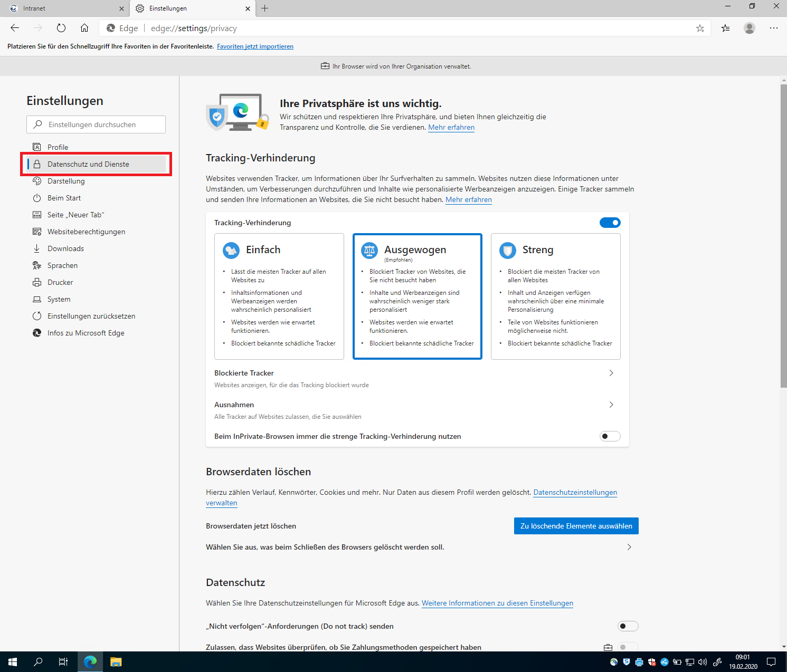Viewport: 787px width, 672px height.
Task: Expand the Blockierte Tracker section
Action: click(611, 373)
